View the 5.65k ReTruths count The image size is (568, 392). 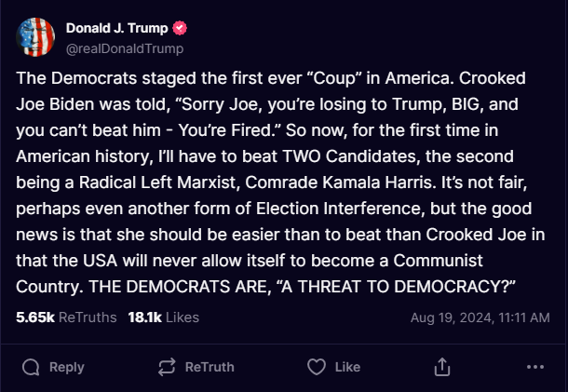coord(35,318)
